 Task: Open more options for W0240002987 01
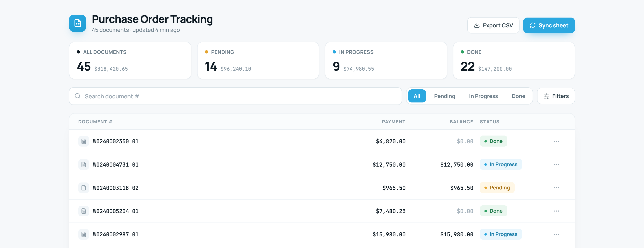pos(556,234)
